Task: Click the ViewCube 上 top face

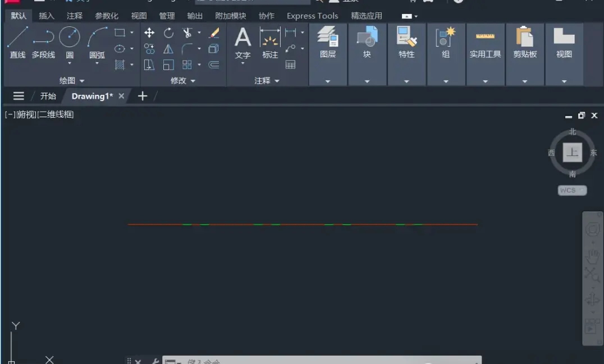Action: click(x=573, y=153)
